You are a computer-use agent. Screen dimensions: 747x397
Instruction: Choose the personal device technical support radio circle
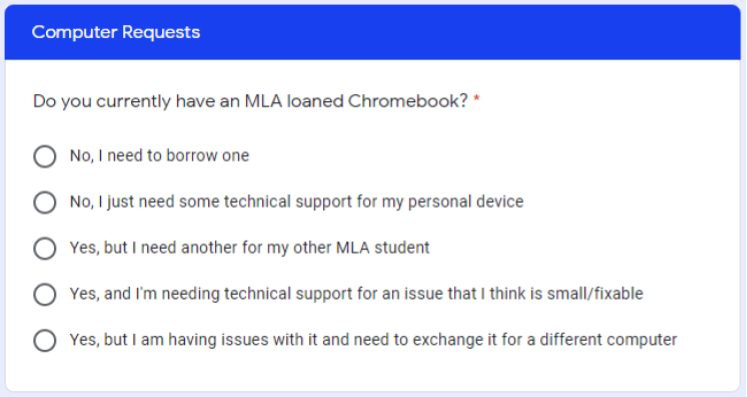pos(45,203)
